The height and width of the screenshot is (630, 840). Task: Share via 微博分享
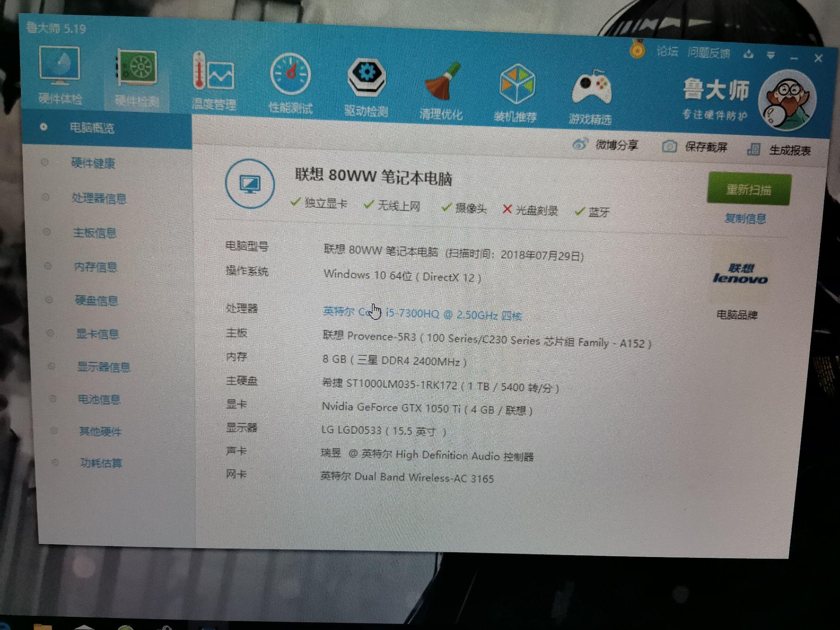[x=605, y=144]
